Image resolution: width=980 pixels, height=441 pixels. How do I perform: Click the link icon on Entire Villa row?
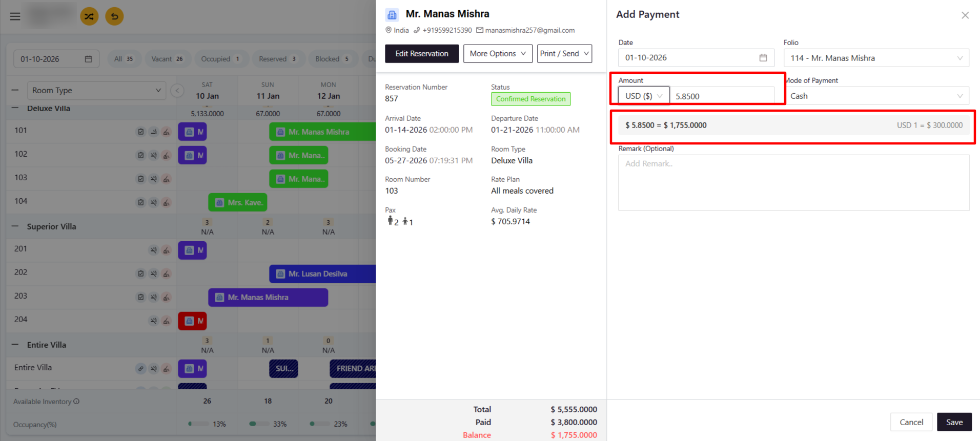coord(141,368)
